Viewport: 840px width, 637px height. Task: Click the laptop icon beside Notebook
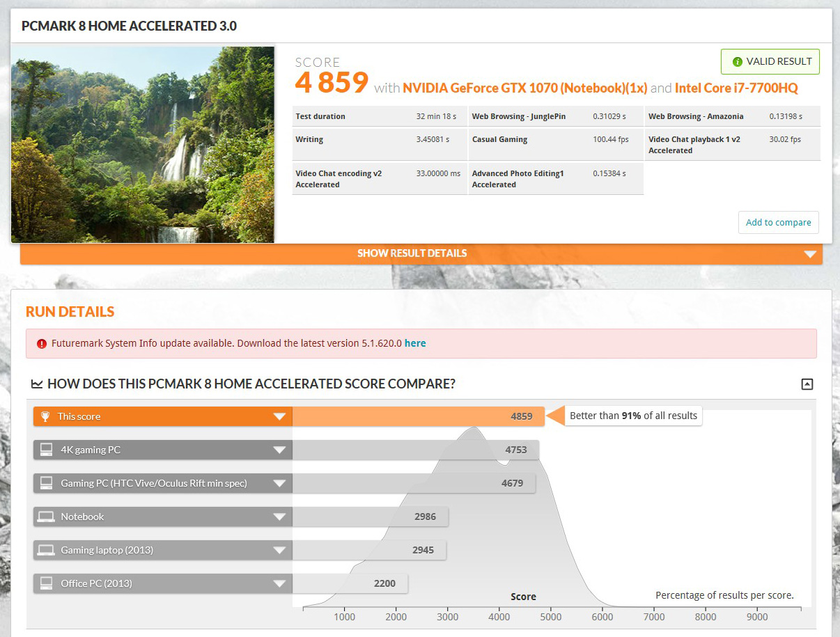pos(46,517)
